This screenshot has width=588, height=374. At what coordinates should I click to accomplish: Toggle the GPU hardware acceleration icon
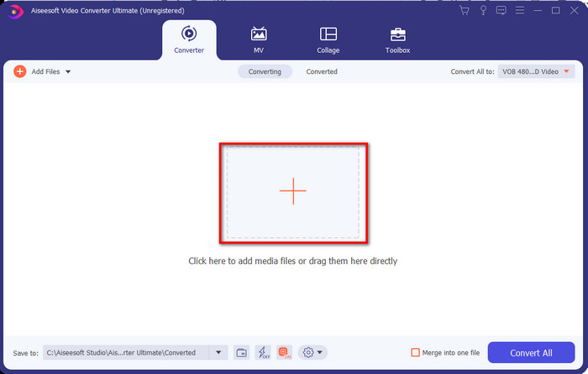pyautogui.click(x=284, y=353)
